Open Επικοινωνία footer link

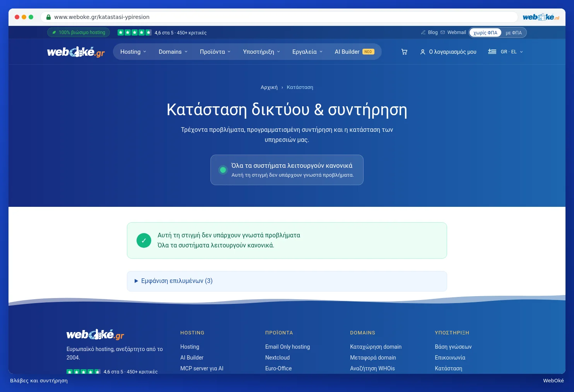450,358
